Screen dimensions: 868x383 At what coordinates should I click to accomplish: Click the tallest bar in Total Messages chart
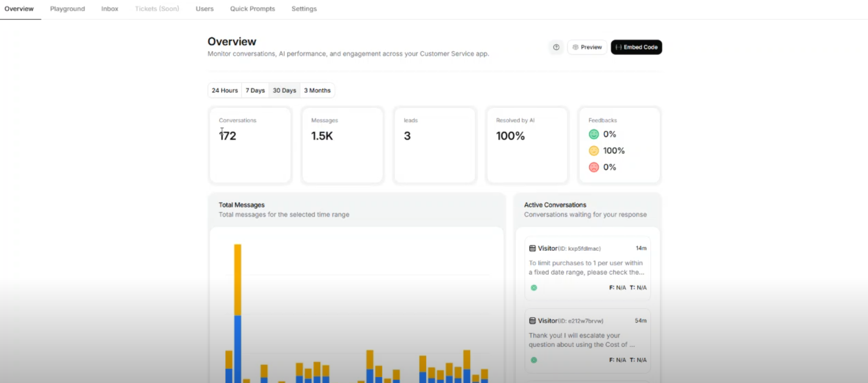point(237,312)
